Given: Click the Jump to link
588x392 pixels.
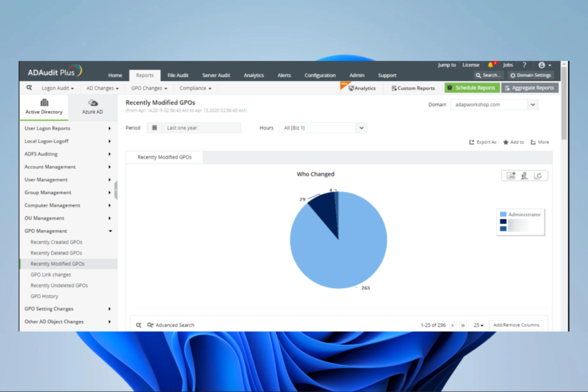Looking at the screenshot, I should point(447,65).
